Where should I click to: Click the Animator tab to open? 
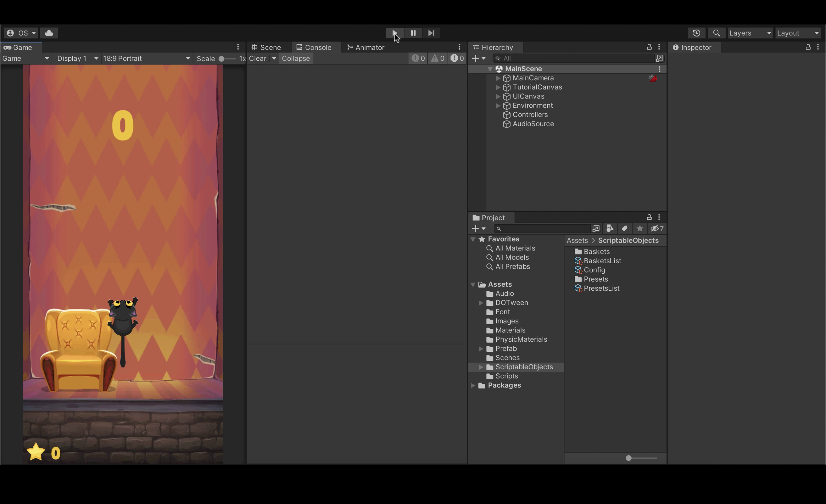365,47
